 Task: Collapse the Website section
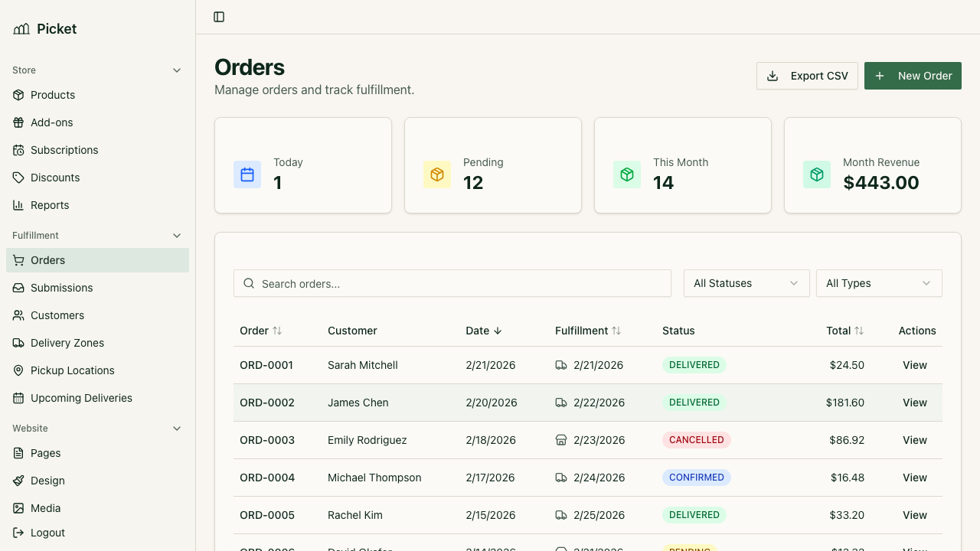[x=177, y=429]
